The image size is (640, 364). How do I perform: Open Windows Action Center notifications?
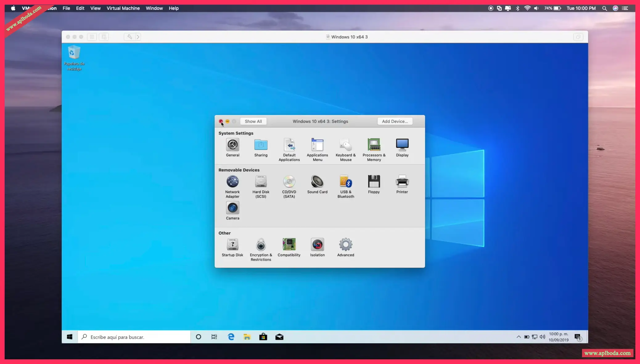(578, 337)
